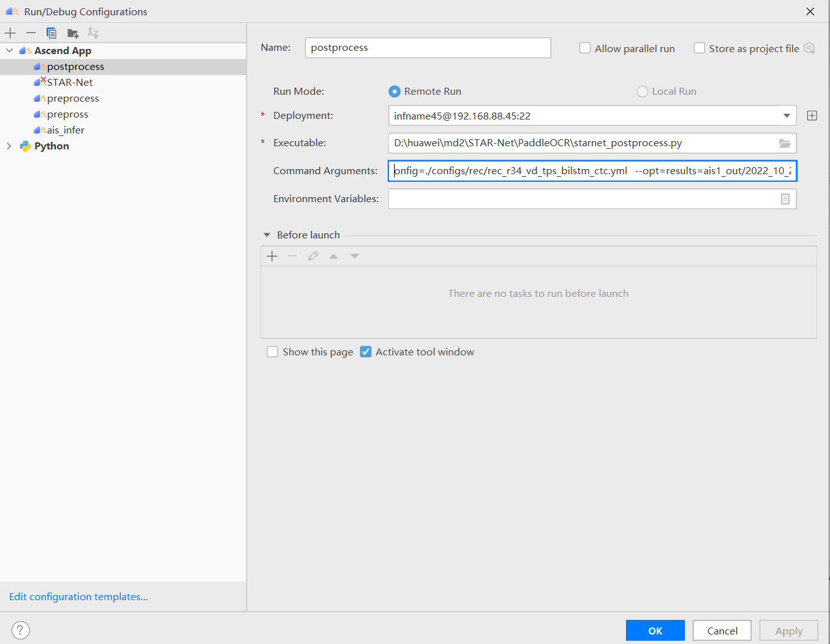Screen dimensions: 830x644
Task: Click the Copy Configuration icon
Action: 51,33
